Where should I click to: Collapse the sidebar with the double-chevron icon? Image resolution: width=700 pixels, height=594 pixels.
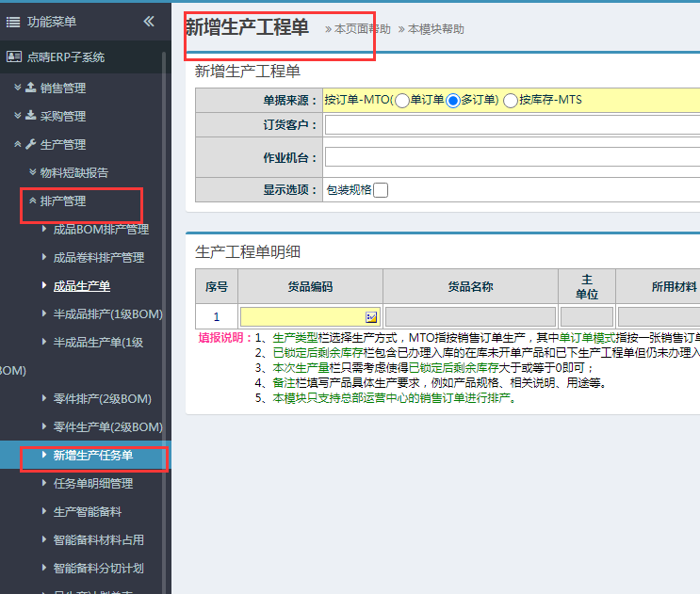pyautogui.click(x=149, y=22)
